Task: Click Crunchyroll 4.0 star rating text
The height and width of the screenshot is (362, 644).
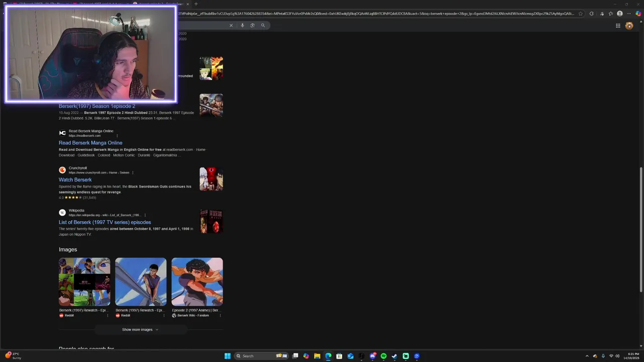Action: pyautogui.click(x=61, y=198)
